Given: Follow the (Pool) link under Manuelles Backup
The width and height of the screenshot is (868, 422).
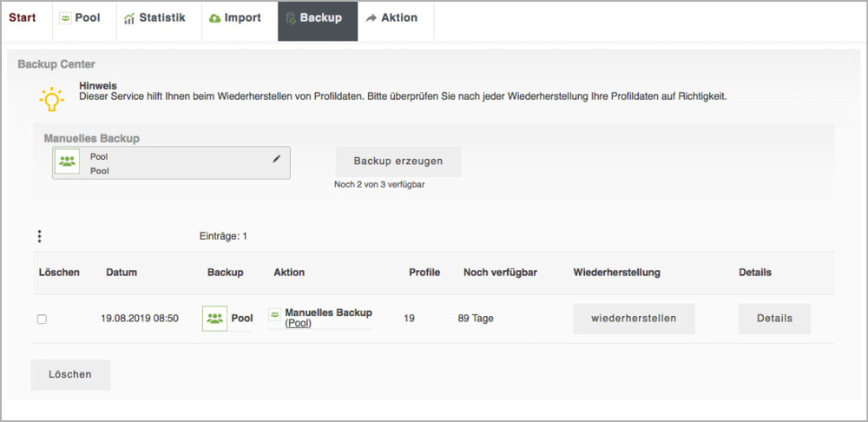Looking at the screenshot, I should click(x=298, y=324).
